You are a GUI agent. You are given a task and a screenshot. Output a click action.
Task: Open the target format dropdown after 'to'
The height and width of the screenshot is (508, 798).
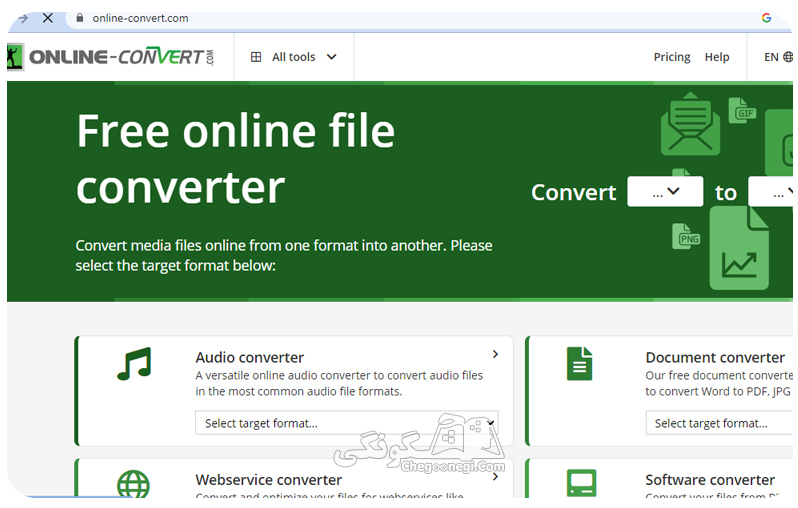tap(771, 191)
